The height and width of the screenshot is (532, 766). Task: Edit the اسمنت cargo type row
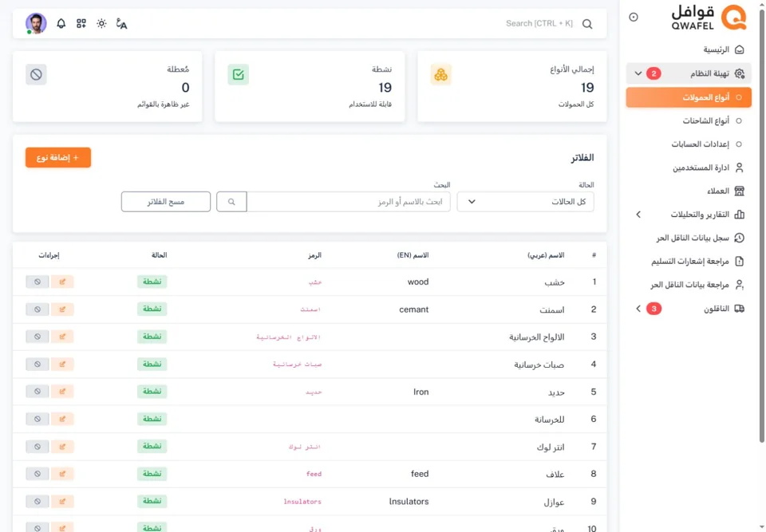[x=62, y=309]
